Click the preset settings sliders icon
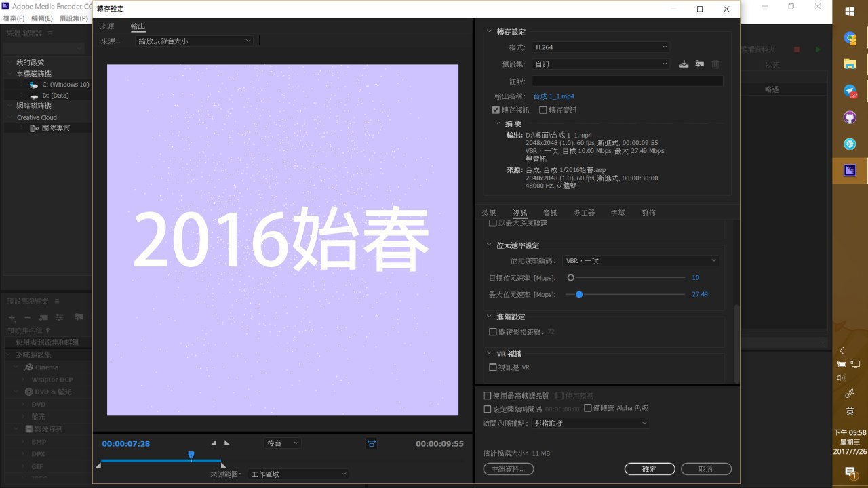Viewport: 868px width, 488px height. point(60,317)
